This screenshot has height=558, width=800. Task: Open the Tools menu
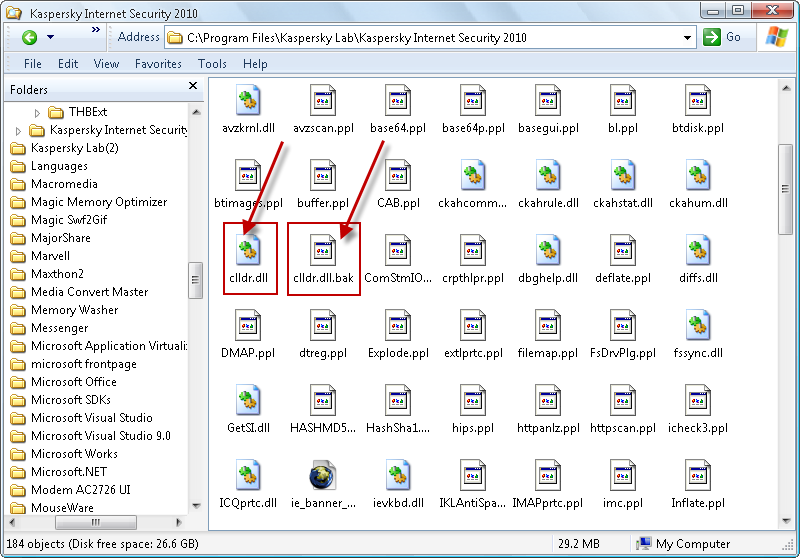point(212,64)
